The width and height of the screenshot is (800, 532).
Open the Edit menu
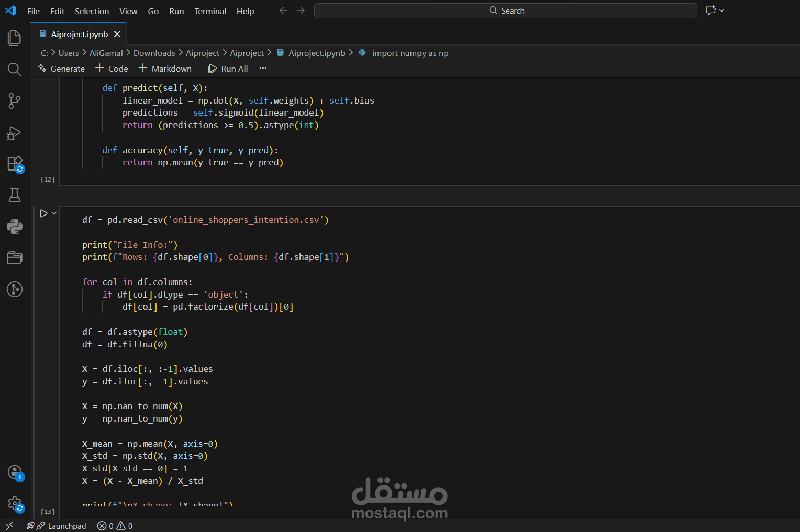tap(57, 11)
